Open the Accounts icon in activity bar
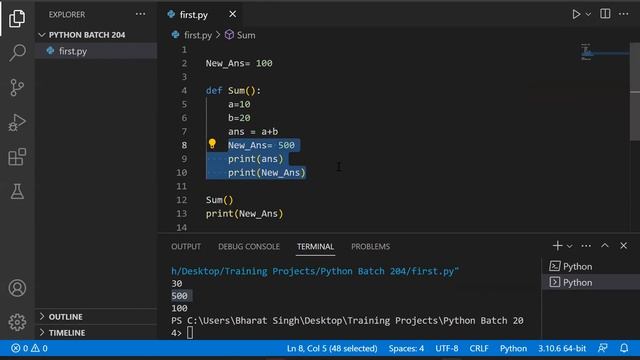Screen dimensions: 640x360 tap(17, 288)
